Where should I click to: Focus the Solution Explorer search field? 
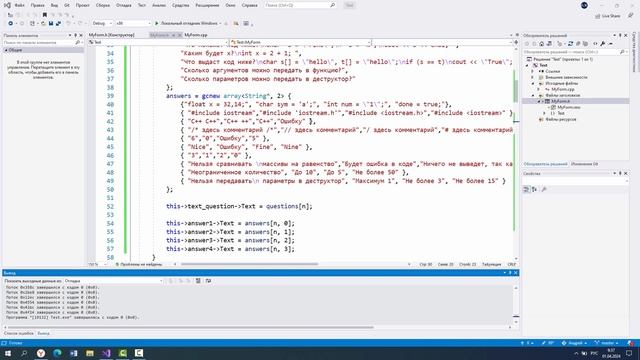(x=575, y=52)
